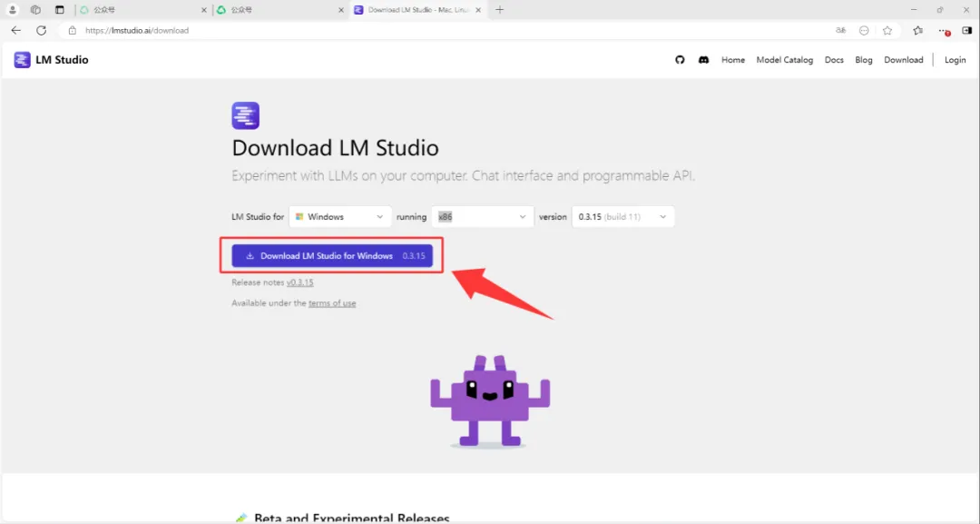
Task: Go to Home in site navigation
Action: click(733, 60)
